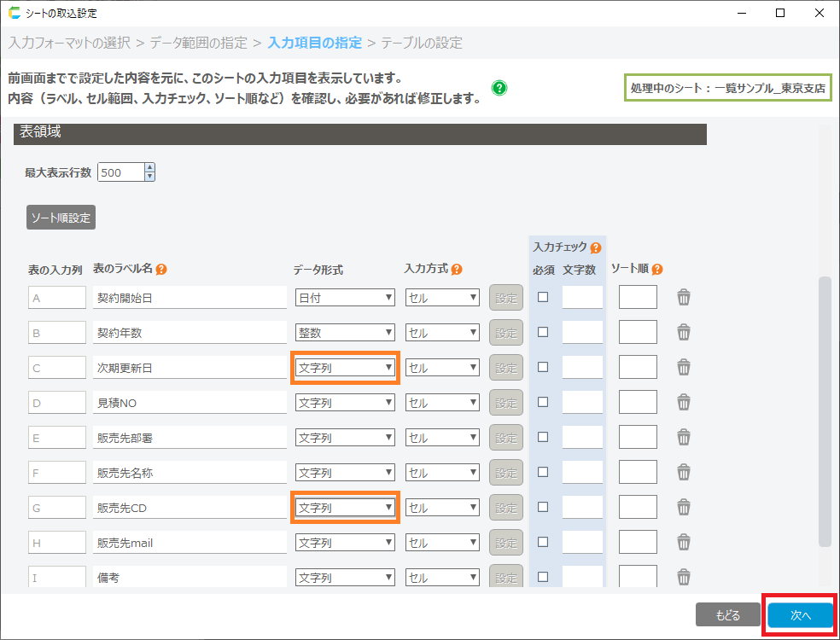Image resolution: width=840 pixels, height=640 pixels.
Task: Click the help icon next to 入力チェック
Action: point(595,247)
